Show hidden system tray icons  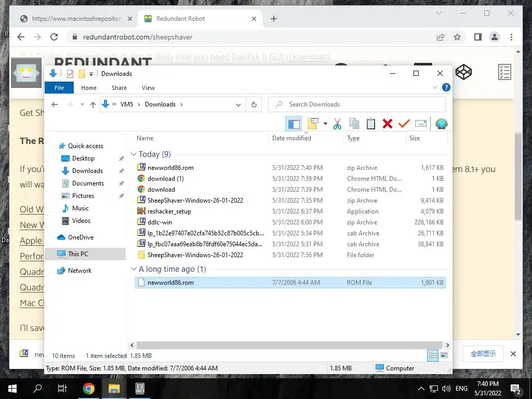[421, 389]
